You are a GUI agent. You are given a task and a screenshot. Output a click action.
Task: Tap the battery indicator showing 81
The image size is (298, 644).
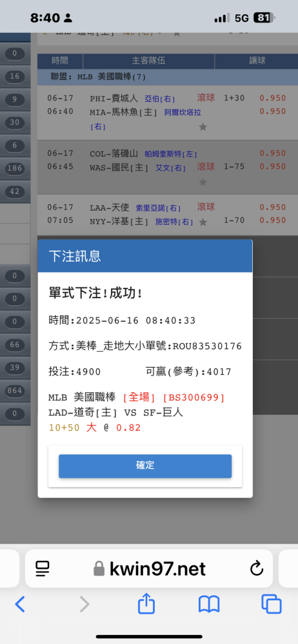coord(264,17)
